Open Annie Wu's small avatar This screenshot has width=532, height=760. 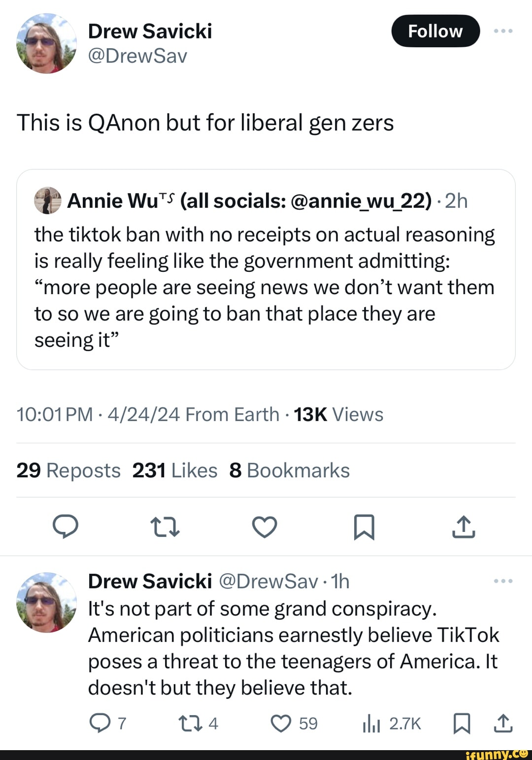(x=47, y=200)
